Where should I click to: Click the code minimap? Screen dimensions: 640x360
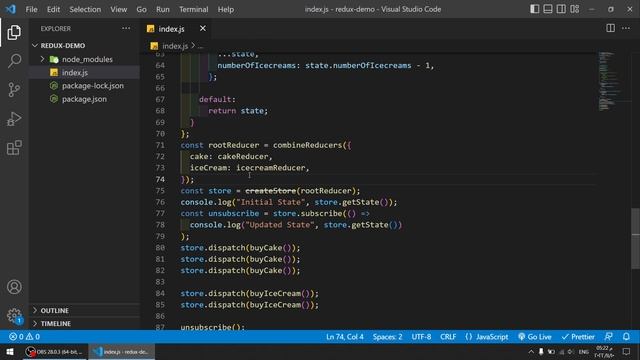tap(610, 81)
